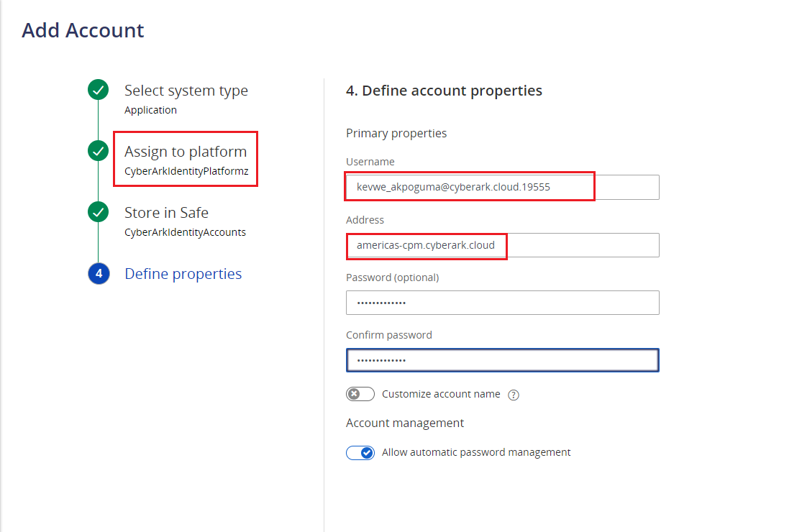Click the blue step 4 circle indicator
802x532 pixels.
[98, 273]
